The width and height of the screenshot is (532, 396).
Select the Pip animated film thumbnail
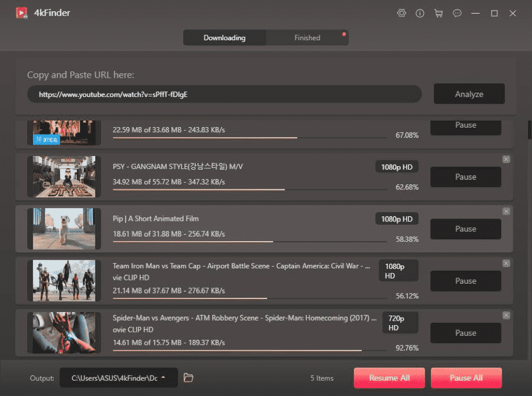pos(64,229)
